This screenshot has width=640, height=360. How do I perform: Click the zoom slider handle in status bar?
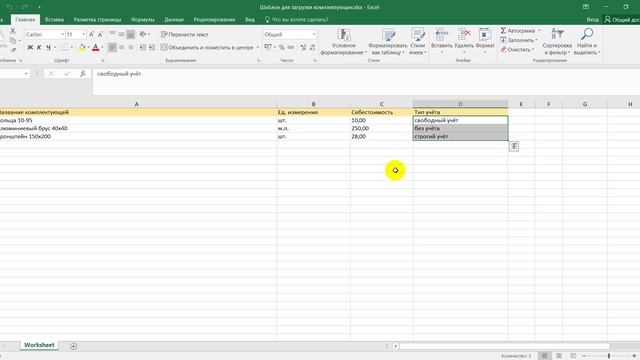(609, 356)
